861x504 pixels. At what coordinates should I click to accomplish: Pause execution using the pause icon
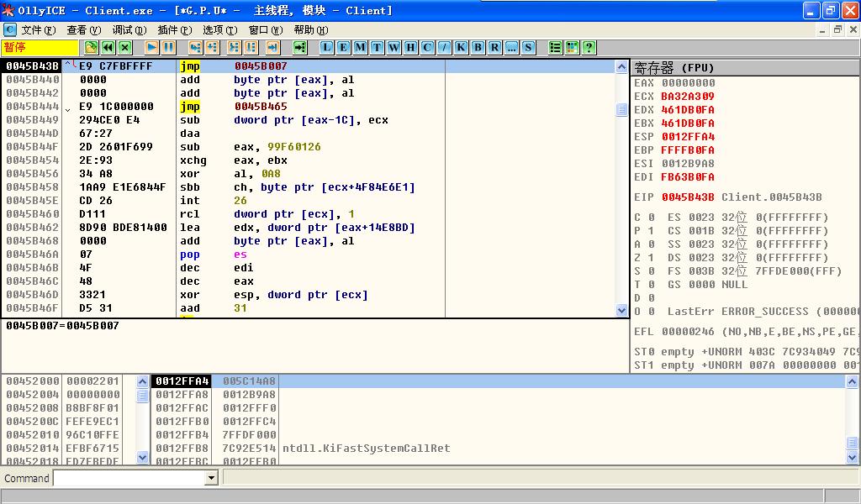point(169,47)
